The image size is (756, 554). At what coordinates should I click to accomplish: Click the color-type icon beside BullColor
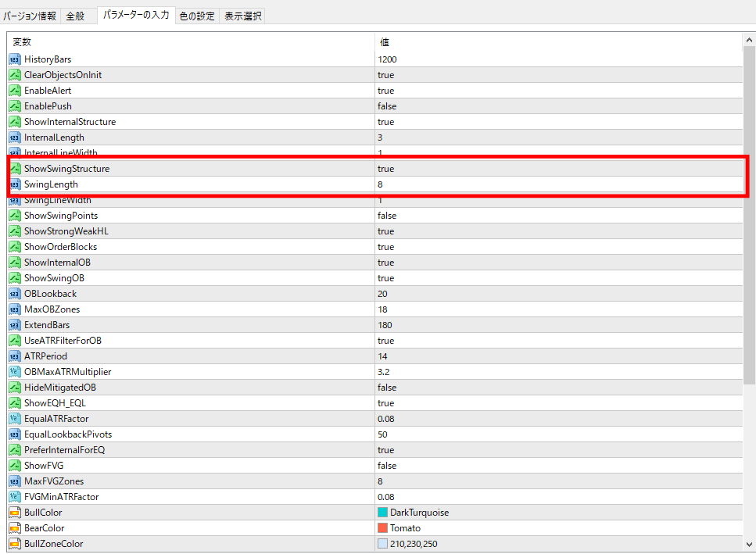point(15,513)
